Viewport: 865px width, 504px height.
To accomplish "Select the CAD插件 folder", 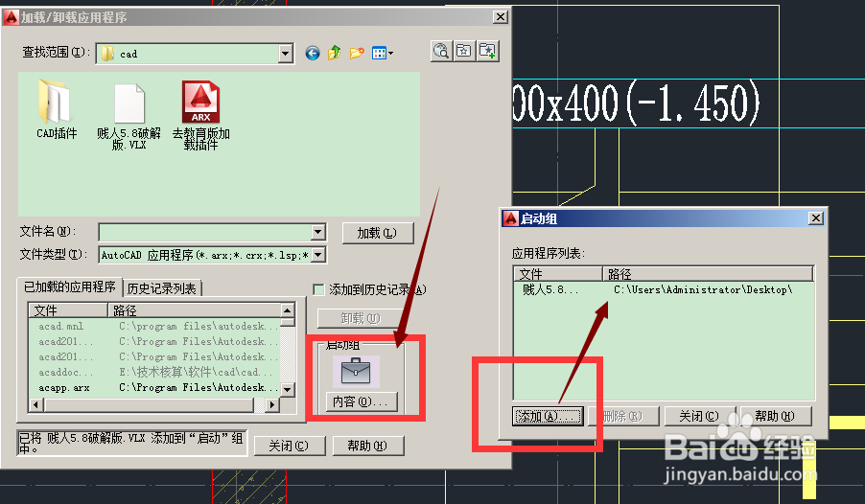I will [57, 109].
